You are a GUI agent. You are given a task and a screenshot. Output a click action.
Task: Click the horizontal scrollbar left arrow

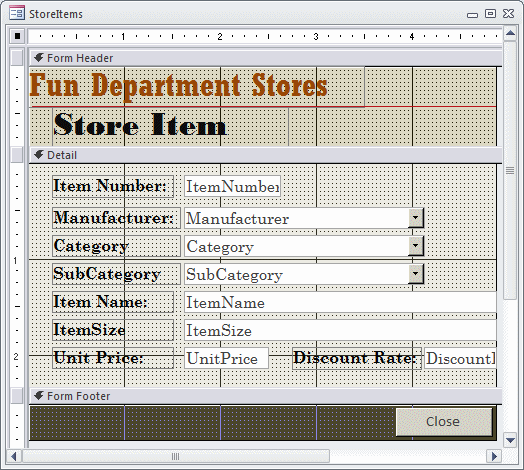(x=14, y=456)
